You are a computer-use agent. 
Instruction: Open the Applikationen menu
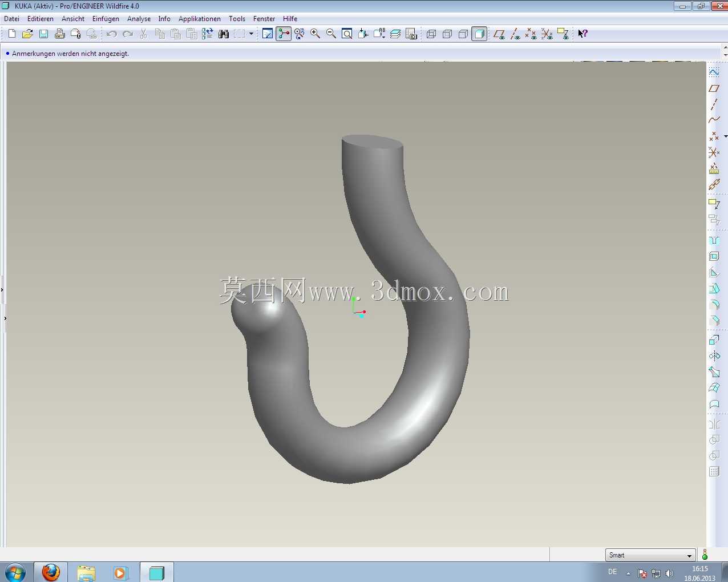(x=200, y=19)
